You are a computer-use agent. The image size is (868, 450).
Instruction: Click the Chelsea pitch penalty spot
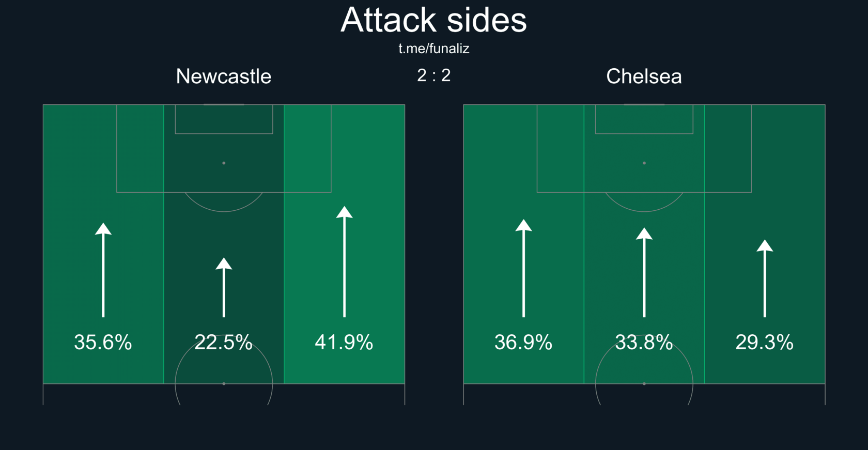(644, 163)
